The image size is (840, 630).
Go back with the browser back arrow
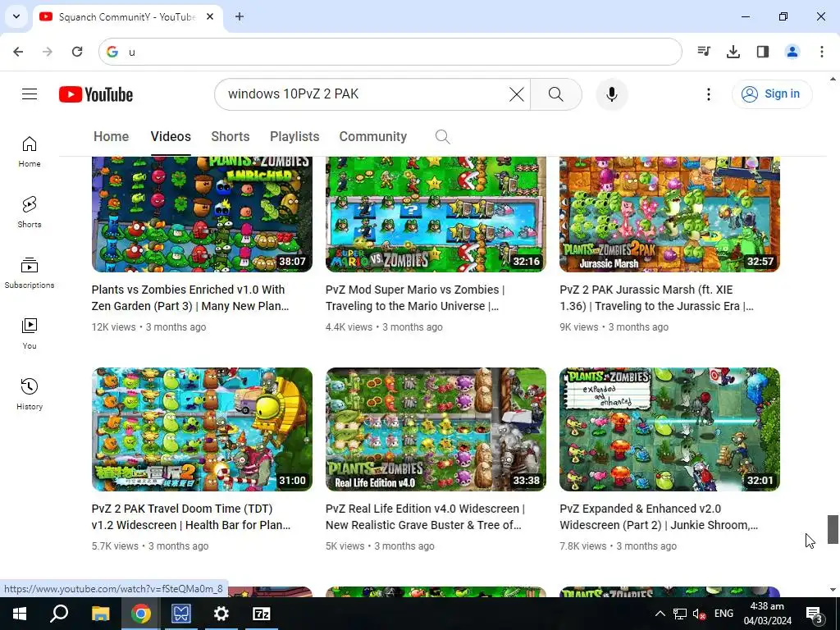pyautogui.click(x=18, y=52)
